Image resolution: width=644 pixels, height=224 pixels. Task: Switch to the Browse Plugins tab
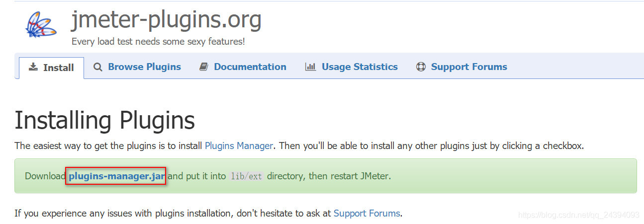coord(144,67)
